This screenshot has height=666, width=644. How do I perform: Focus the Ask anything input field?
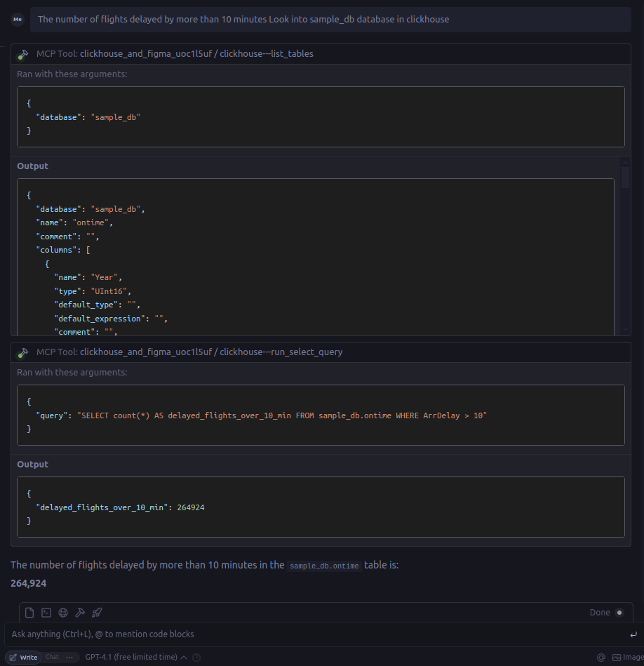click(316, 634)
